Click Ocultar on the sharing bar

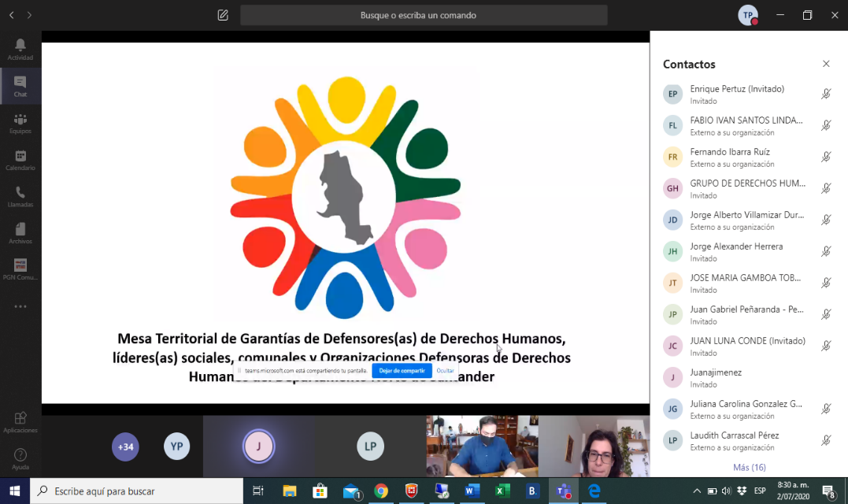(446, 370)
